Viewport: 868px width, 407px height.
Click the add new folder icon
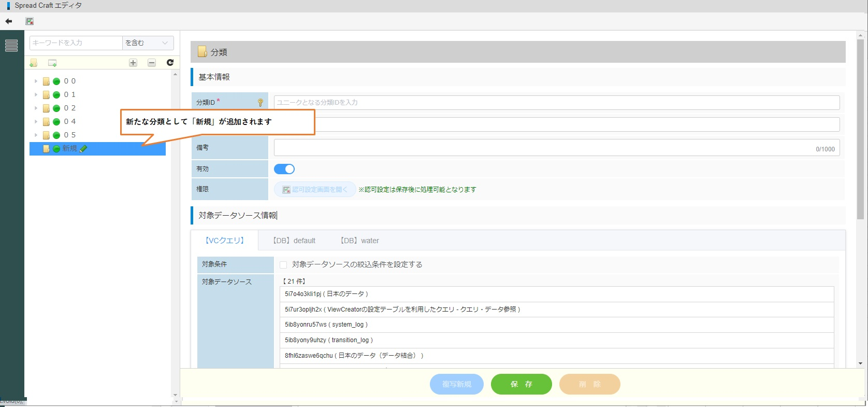(34, 63)
